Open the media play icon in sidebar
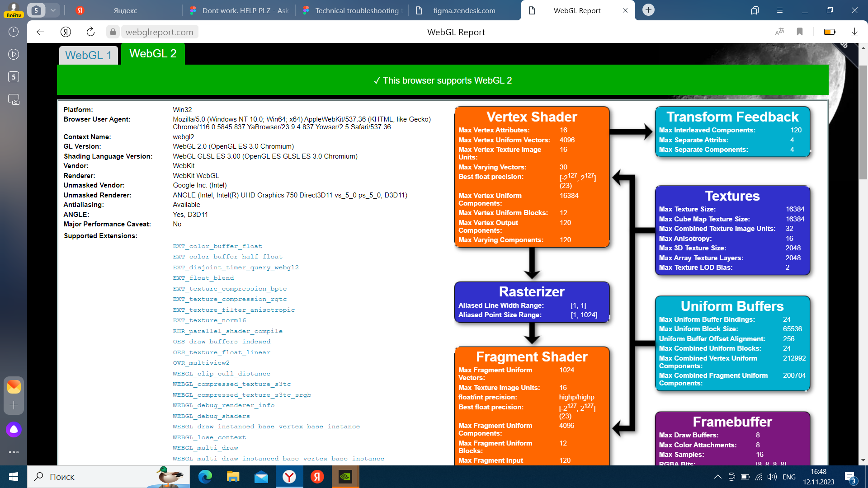This screenshot has height=488, width=868. (14, 54)
